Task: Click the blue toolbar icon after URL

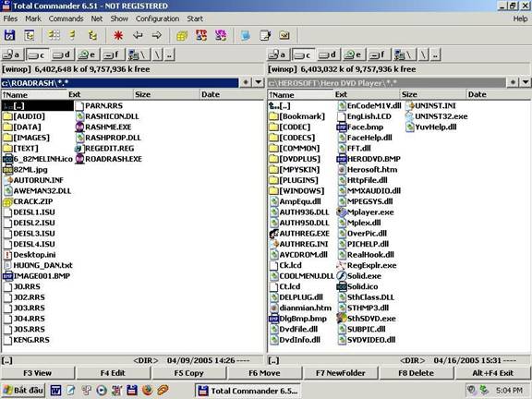Action: point(246,35)
